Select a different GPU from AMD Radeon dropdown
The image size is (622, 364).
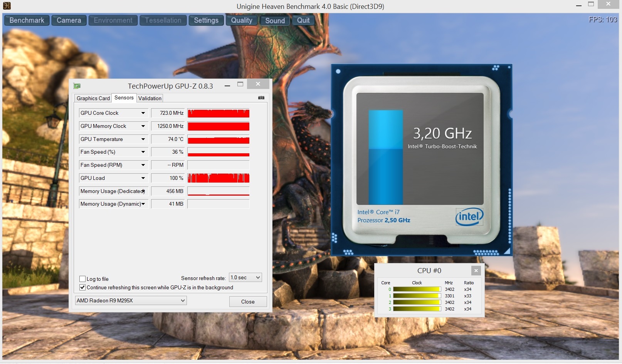pyautogui.click(x=131, y=300)
